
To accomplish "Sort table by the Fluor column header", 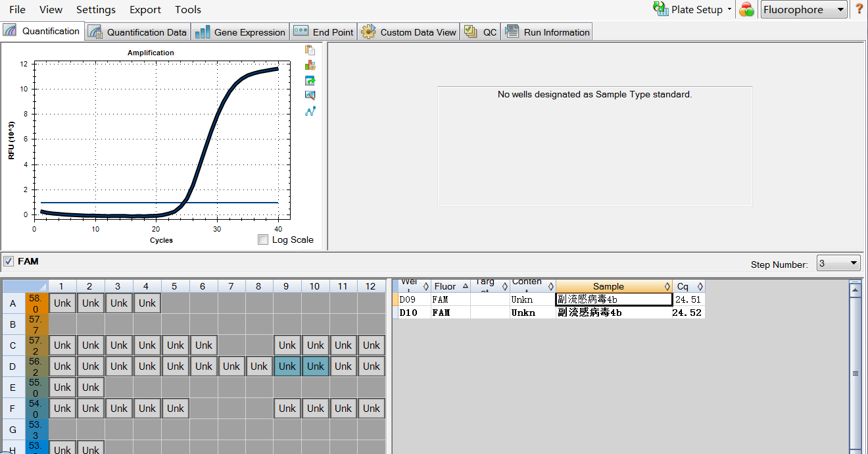I will (450, 286).
